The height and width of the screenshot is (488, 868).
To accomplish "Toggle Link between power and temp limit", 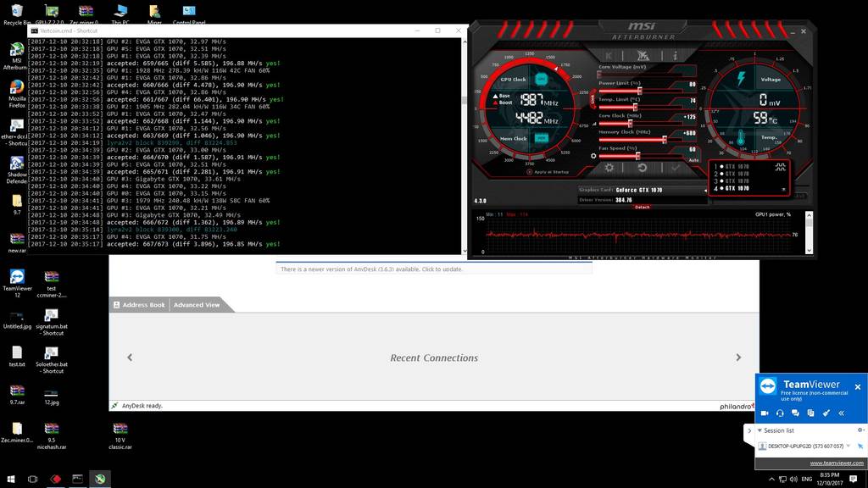I will [x=593, y=99].
